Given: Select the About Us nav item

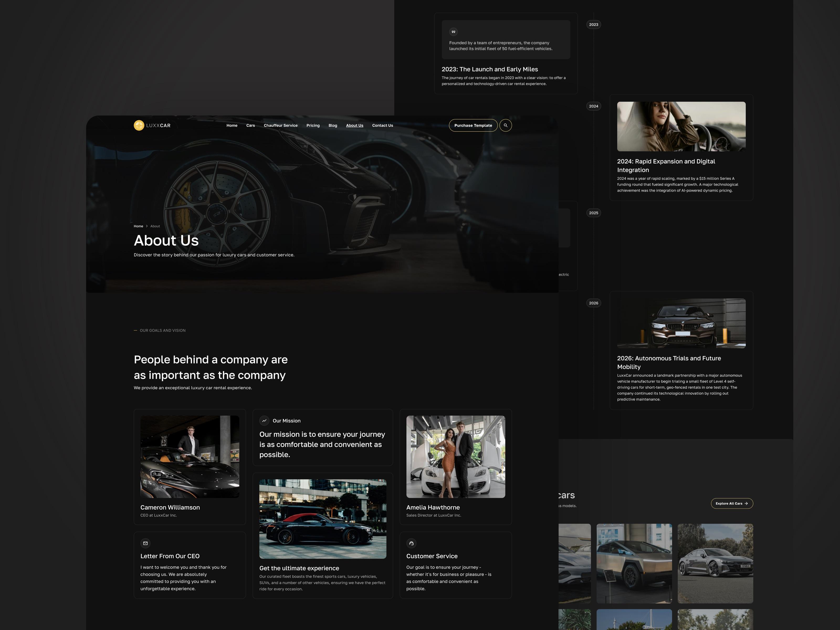Looking at the screenshot, I should click(355, 125).
